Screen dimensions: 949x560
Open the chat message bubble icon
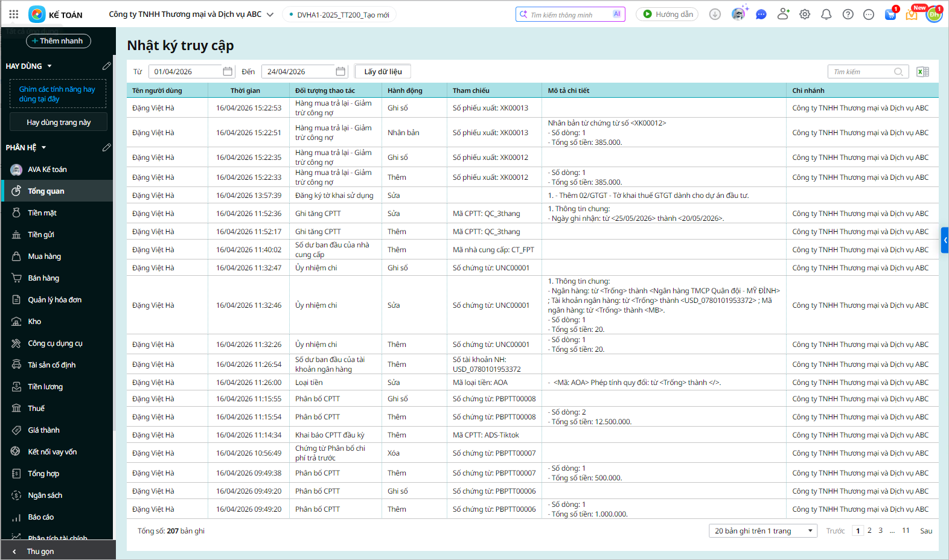(x=761, y=14)
